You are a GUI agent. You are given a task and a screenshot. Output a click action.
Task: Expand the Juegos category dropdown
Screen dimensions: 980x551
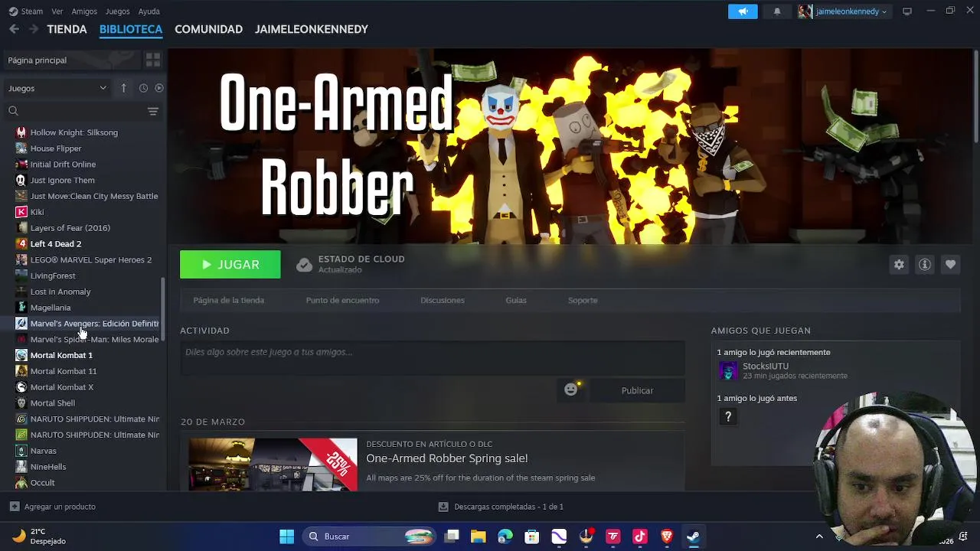coord(57,88)
